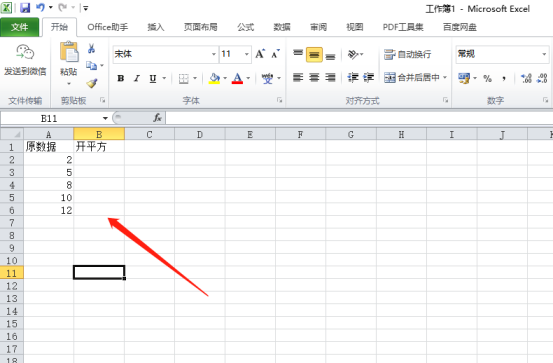Toggle Italic formatting
The image size is (553, 363).
pos(136,78)
